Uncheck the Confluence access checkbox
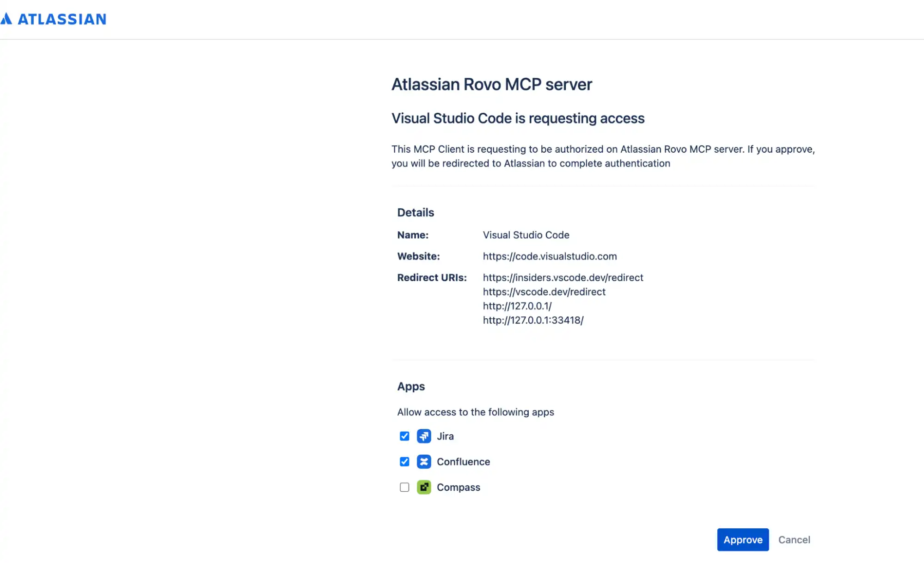This screenshot has height=563, width=924. (404, 462)
